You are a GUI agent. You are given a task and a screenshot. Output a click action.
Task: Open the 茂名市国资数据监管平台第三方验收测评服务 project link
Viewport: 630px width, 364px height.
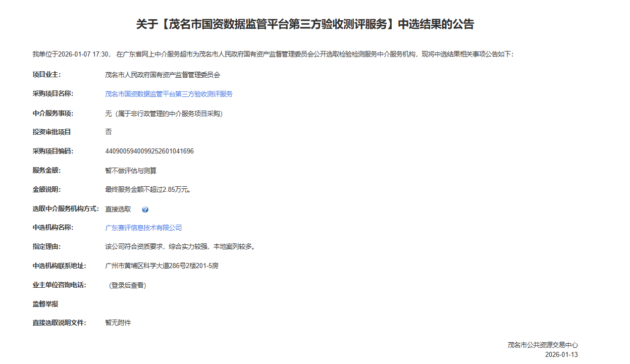tap(169, 94)
